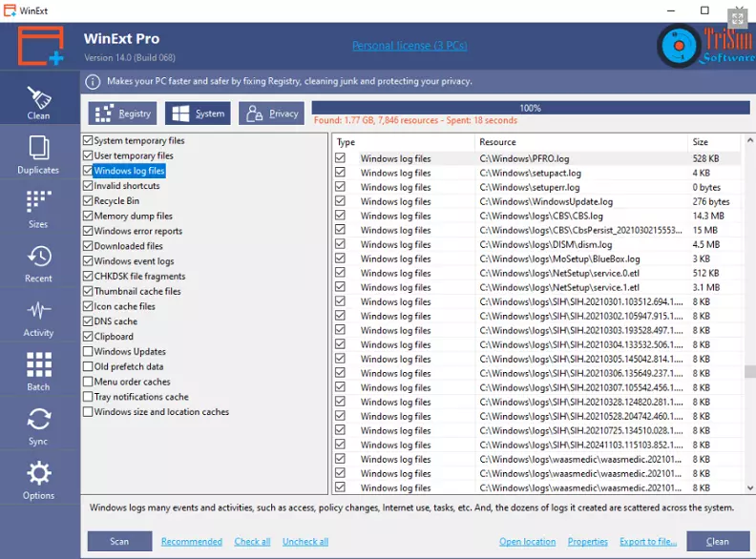Screen dimensions: 756x559
Task: Open the Recent files sidebar icon
Action: [x=38, y=263]
